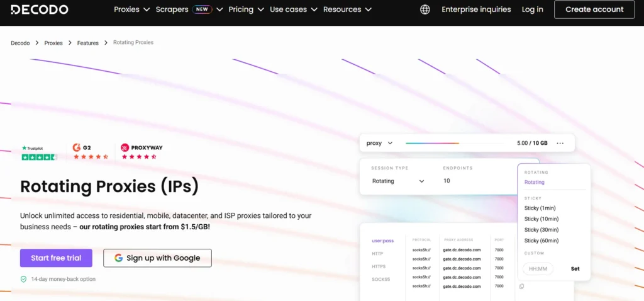Go to Proxies breadcrumb
This screenshot has height=301, width=644.
pos(53,43)
